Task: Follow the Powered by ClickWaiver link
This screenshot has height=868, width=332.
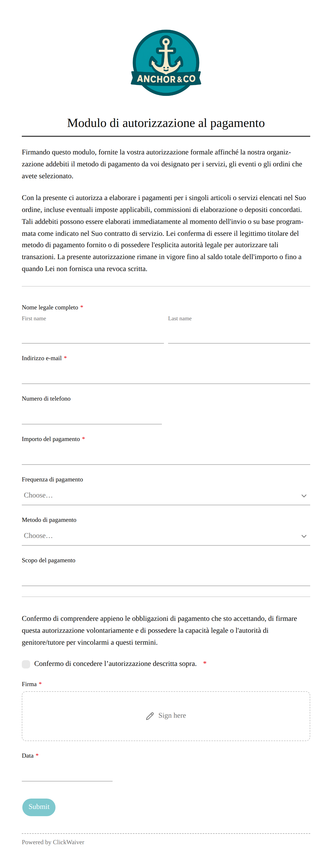Action: (53, 842)
